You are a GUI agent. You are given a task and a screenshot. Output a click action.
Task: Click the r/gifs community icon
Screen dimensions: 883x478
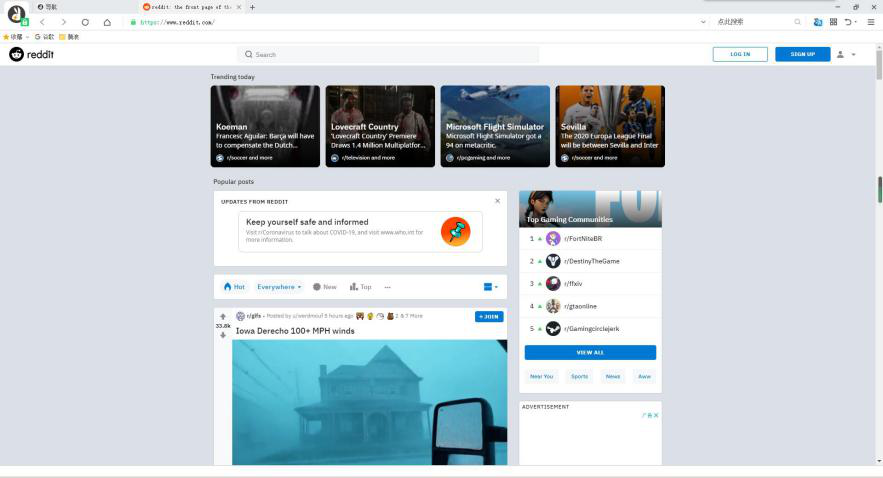coord(240,316)
